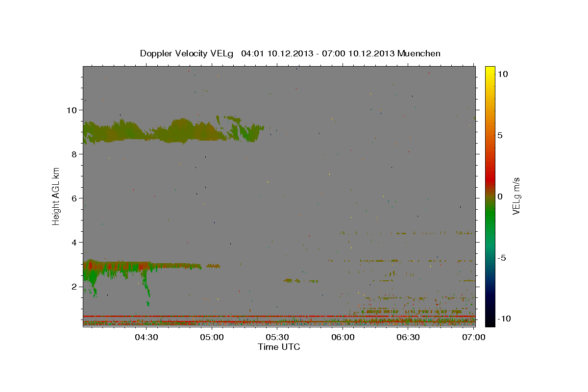Image resolution: width=588 pixels, height=392 pixels.
Task: Click the color bar label '5'
Action: (500, 135)
